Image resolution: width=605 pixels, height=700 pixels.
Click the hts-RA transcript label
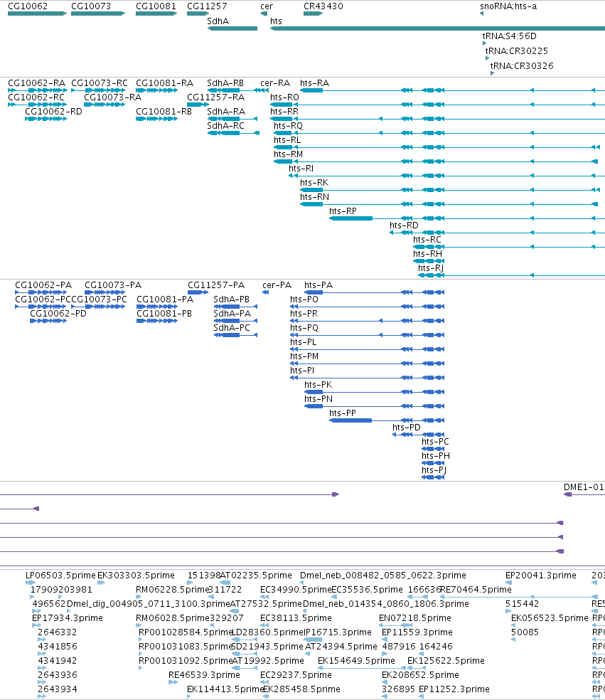[314, 83]
